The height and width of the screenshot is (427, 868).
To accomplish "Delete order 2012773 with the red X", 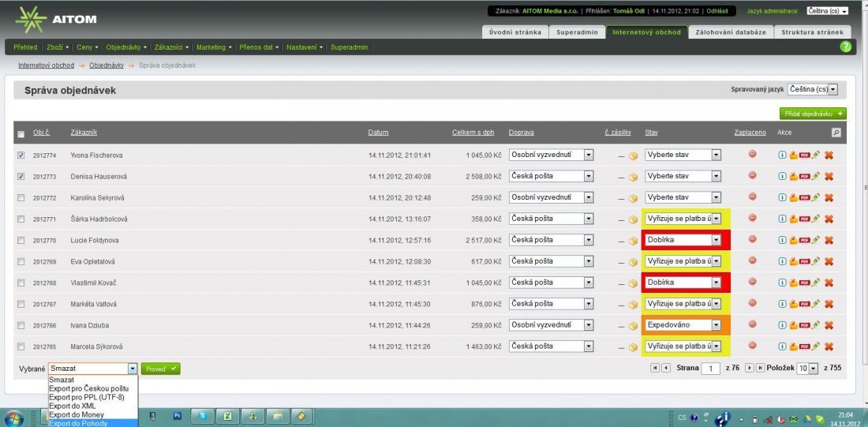I will pos(829,177).
